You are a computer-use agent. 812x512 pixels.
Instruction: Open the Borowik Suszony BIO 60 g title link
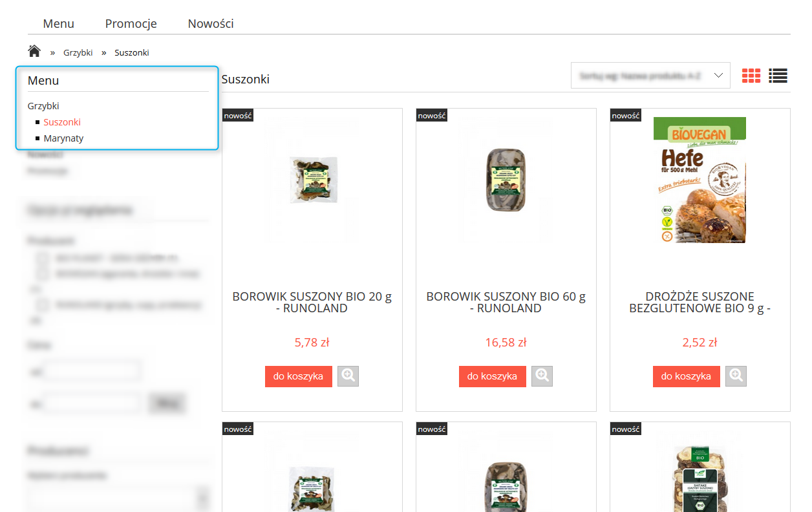pos(506,303)
